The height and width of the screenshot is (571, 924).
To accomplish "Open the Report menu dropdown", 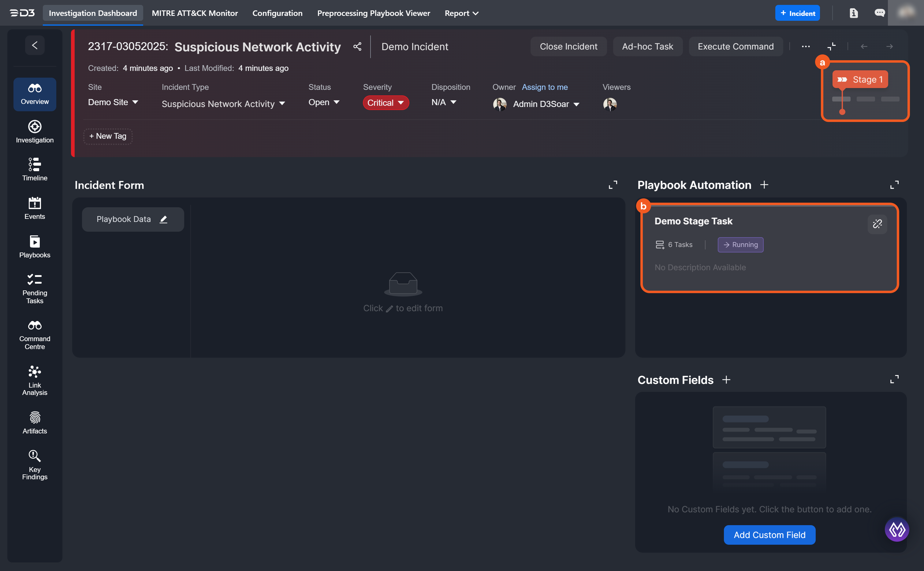I will pyautogui.click(x=461, y=13).
